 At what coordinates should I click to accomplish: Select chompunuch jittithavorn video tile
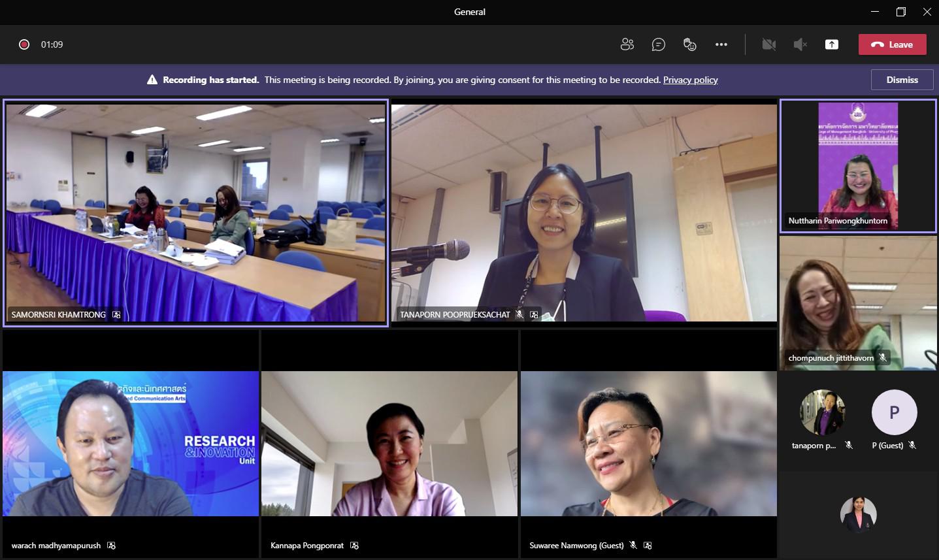point(858,303)
